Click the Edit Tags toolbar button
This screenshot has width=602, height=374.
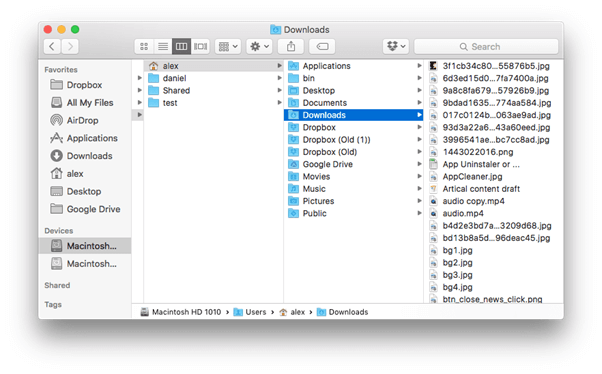pos(322,46)
